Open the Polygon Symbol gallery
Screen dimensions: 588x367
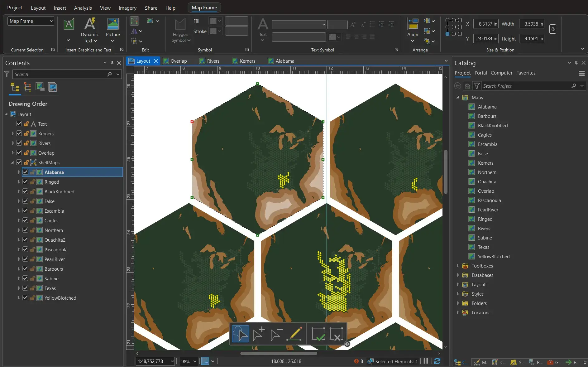180,30
